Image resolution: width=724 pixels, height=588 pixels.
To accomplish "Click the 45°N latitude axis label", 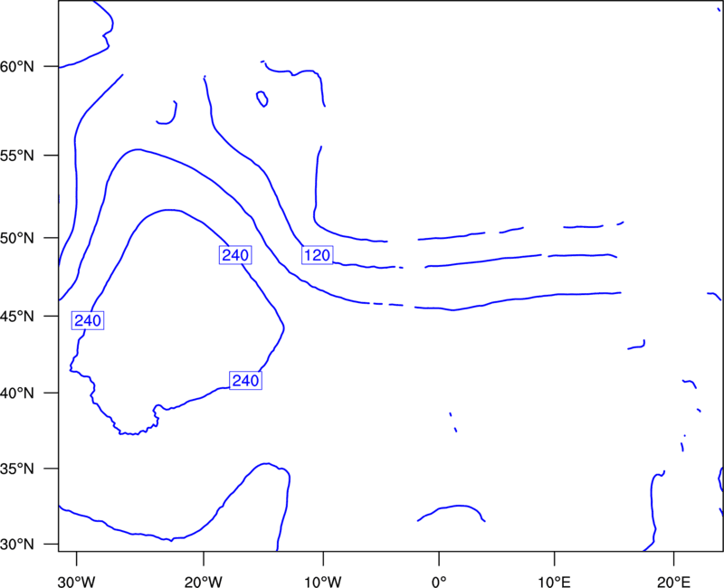I will [17, 316].
